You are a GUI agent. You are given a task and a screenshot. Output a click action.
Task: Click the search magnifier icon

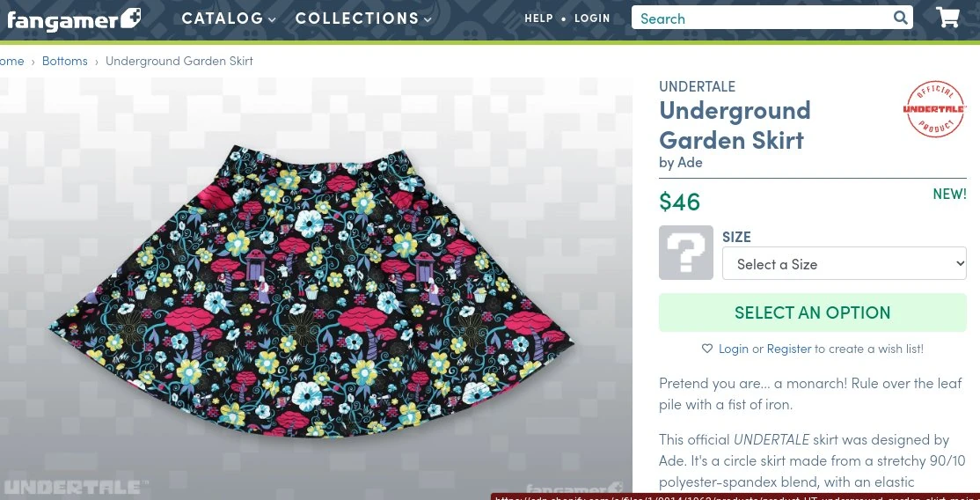point(900,18)
